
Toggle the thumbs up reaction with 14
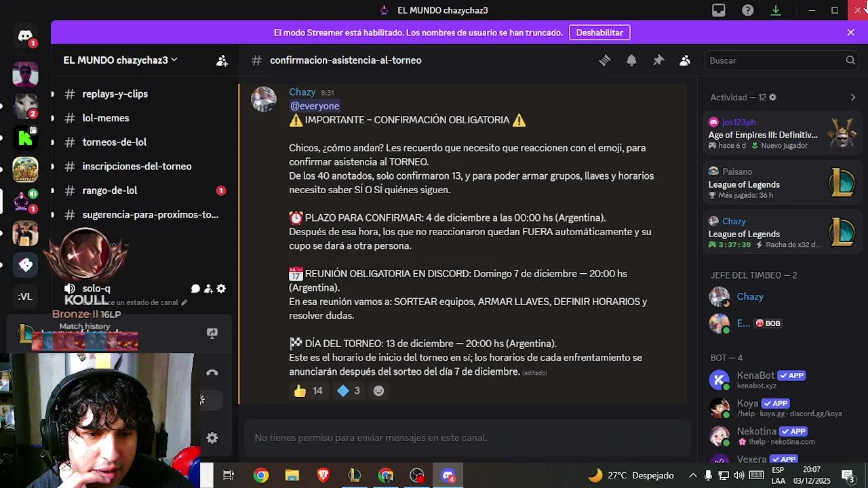tap(309, 390)
